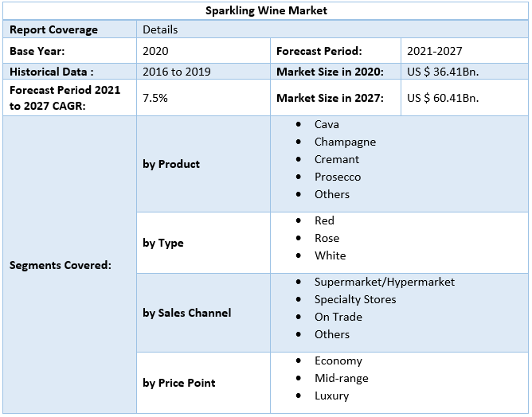Click the by Type row label
This screenshot has height=417, width=532.
(x=163, y=243)
